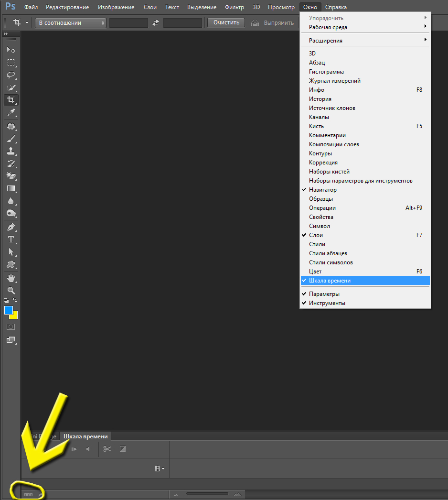Click the Очистить button
448x500 pixels.
pyautogui.click(x=226, y=22)
